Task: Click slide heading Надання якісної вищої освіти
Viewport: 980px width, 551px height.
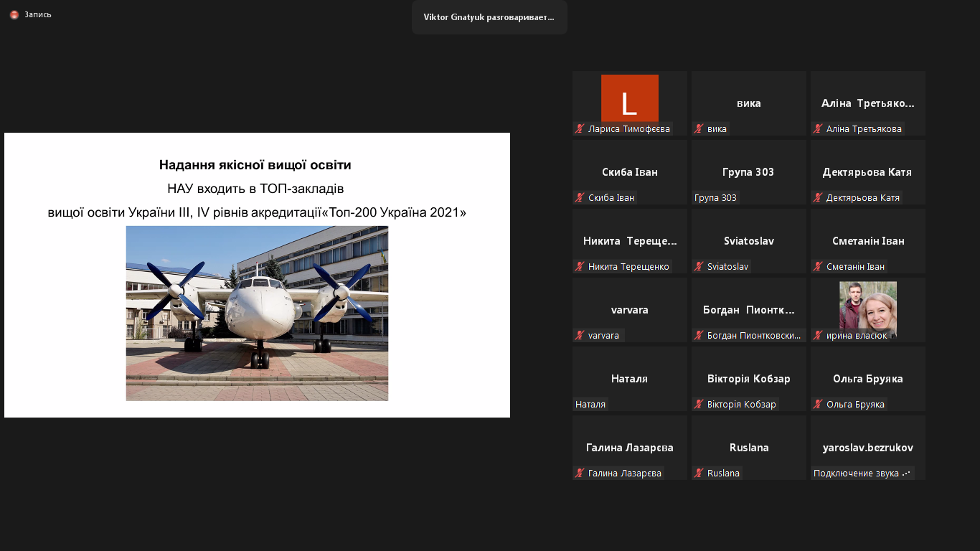Action: pos(255,165)
